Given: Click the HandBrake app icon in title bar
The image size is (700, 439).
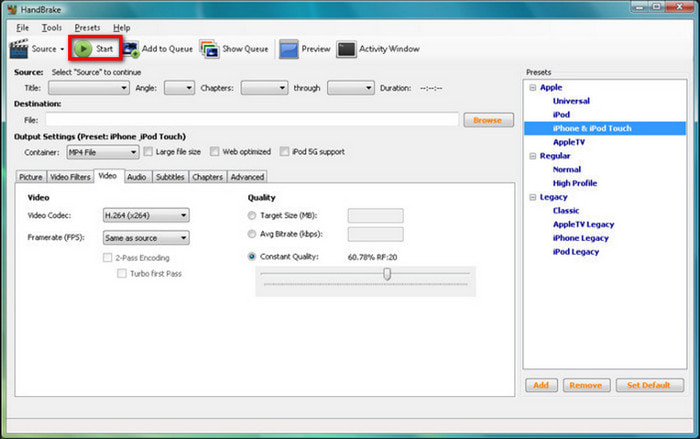Looking at the screenshot, I should pos(12,9).
